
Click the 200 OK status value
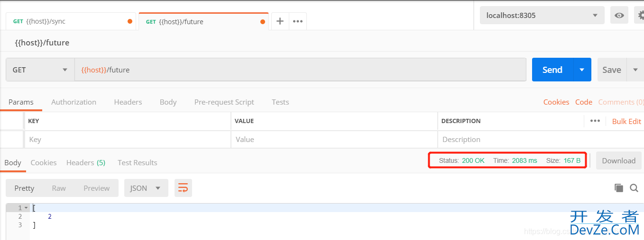coord(473,160)
